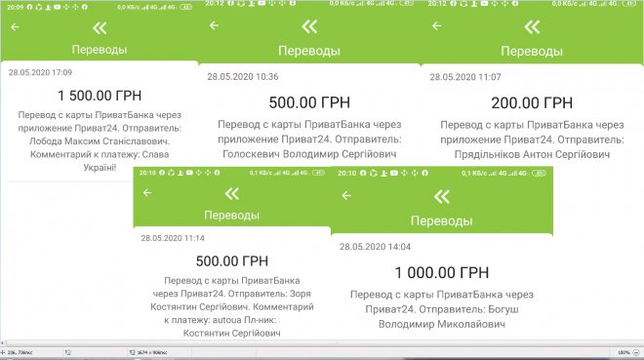Image resolution: width=644 pixels, height=360 pixels.
Task: Tap back arrow above the 28.05.2020 10:36 transfer
Action: (214, 25)
